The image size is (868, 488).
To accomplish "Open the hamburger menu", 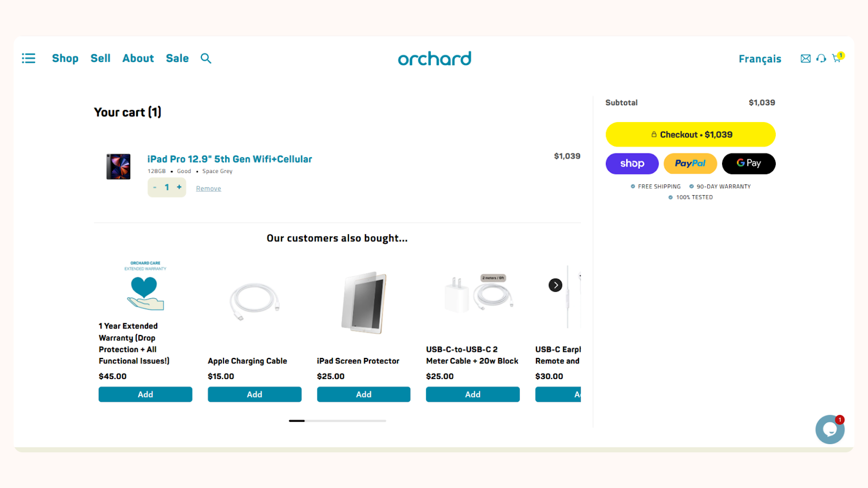I will pos(28,58).
